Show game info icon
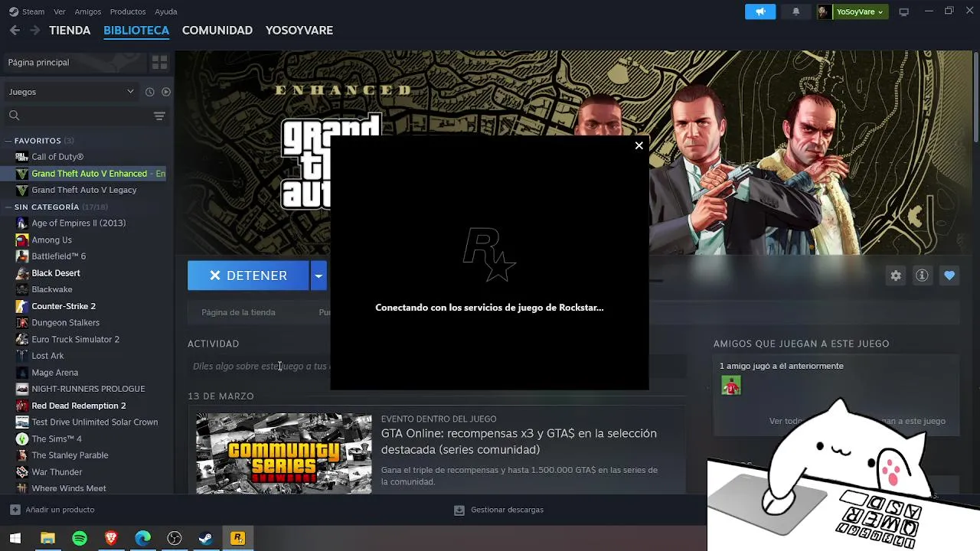Image resolution: width=980 pixels, height=551 pixels. coord(922,275)
